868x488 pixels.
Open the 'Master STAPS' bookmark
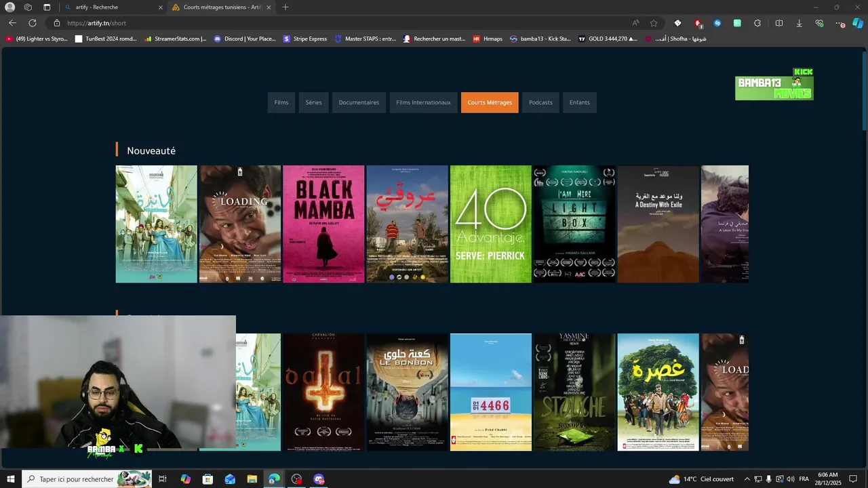[366, 39]
